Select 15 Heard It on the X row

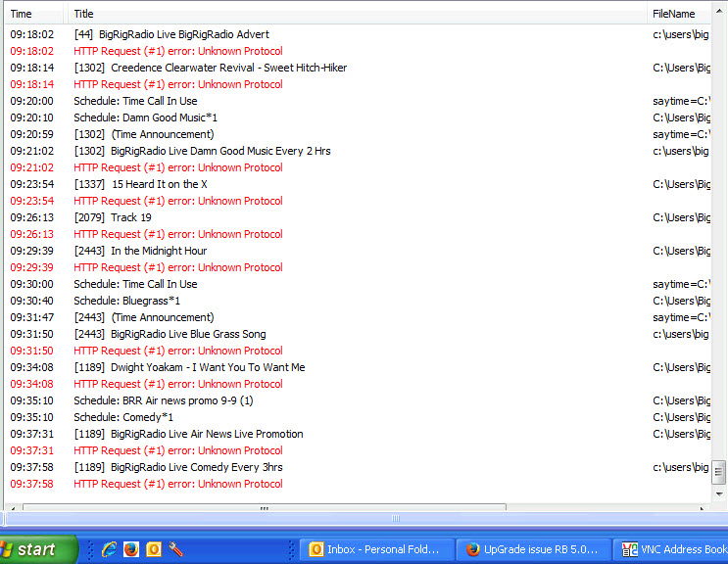(x=358, y=184)
